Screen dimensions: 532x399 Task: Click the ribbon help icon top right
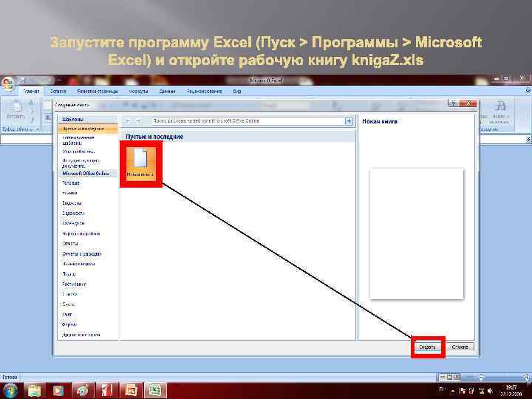pyautogui.click(x=528, y=91)
